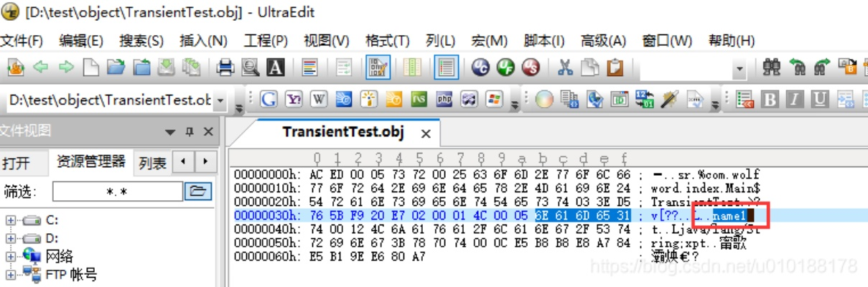Click the Cut scissors icon
The height and width of the screenshot is (287, 868).
tap(565, 67)
